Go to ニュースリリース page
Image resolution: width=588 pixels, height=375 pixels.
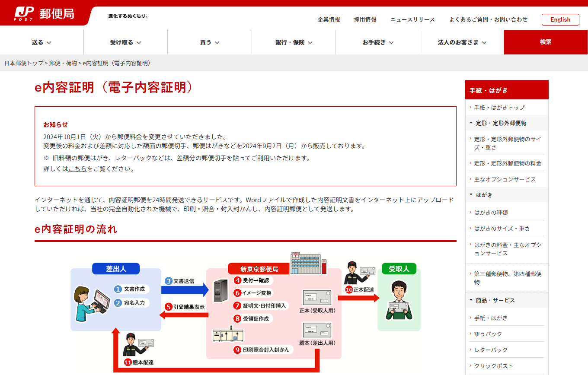click(412, 19)
